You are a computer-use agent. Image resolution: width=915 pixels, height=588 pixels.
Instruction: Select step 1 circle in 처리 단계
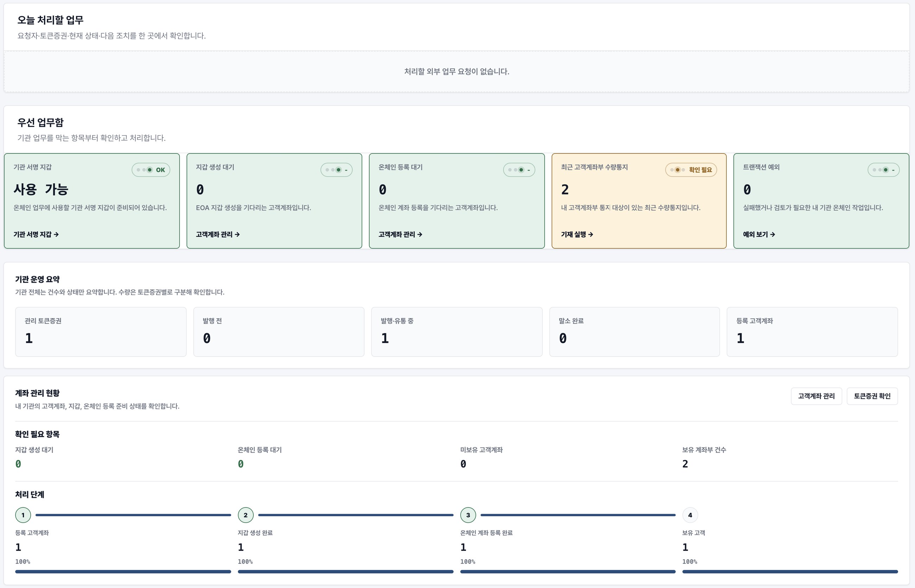[23, 515]
